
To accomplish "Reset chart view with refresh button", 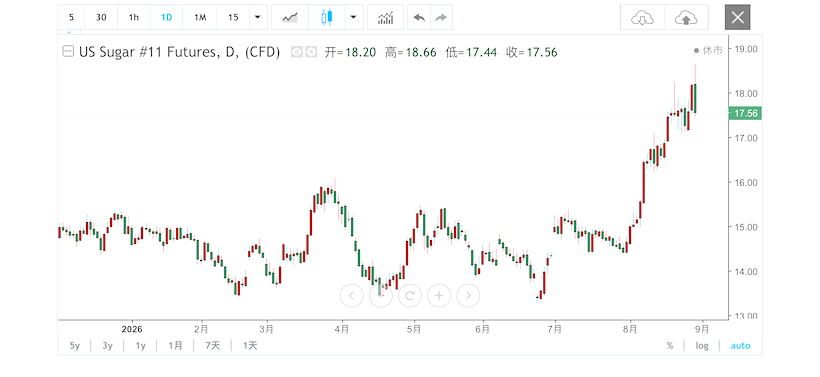I will (x=410, y=296).
